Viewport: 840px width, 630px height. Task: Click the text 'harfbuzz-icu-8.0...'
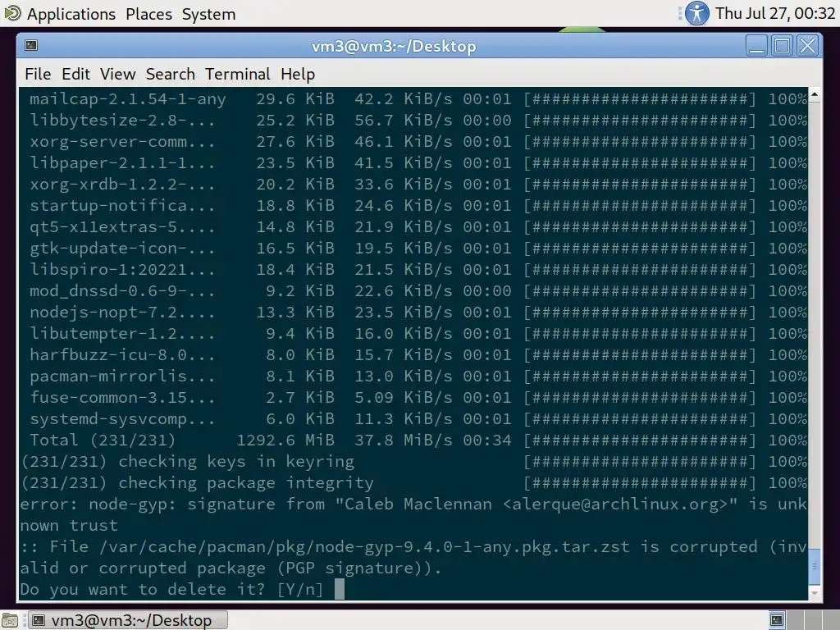pos(122,355)
